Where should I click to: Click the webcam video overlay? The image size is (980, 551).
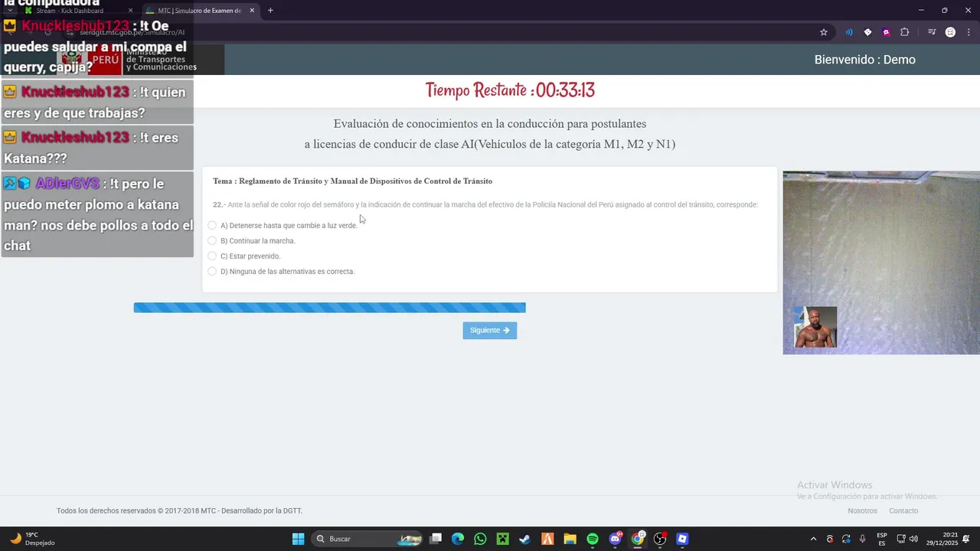[881, 262]
